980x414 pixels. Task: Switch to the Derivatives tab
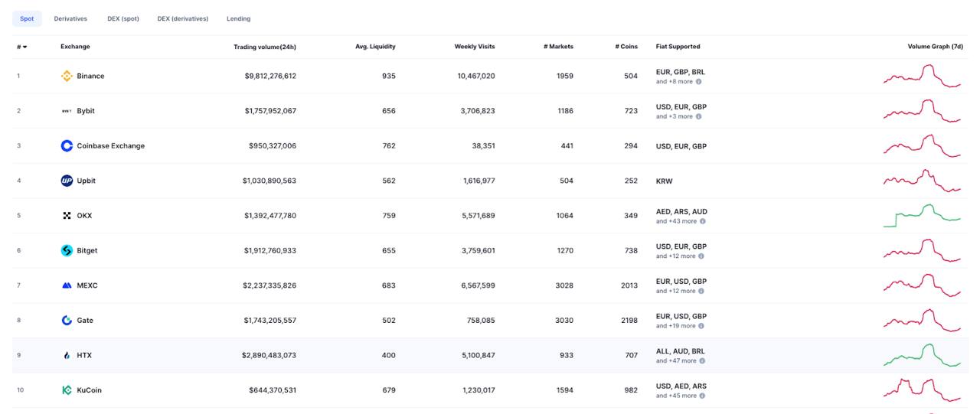click(70, 18)
